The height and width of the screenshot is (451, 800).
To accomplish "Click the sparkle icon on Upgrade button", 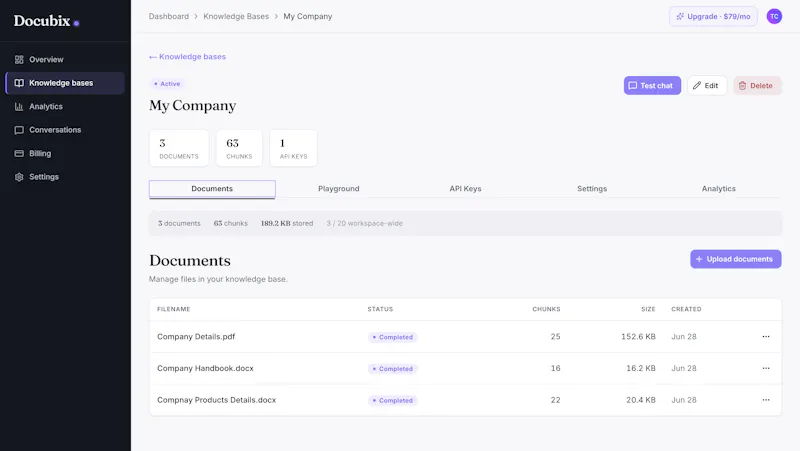I will pos(680,16).
